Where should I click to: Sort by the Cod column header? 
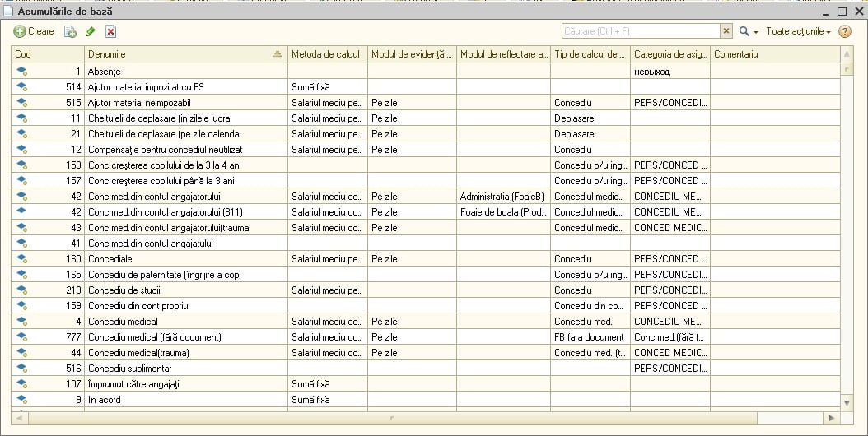[x=48, y=54]
